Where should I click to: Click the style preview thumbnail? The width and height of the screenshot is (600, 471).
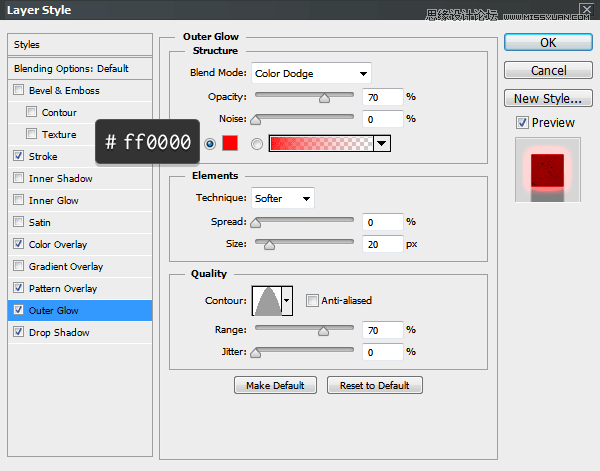[x=548, y=169]
